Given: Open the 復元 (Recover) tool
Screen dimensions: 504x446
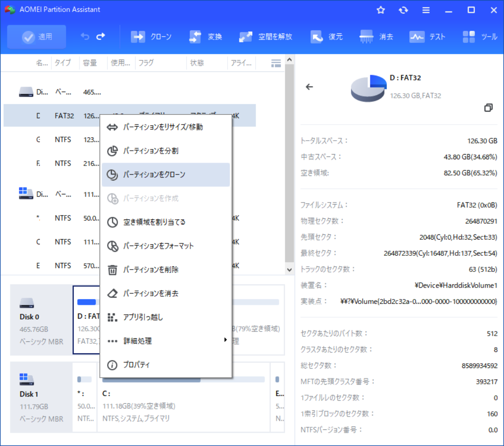Looking at the screenshot, I should click(x=326, y=37).
